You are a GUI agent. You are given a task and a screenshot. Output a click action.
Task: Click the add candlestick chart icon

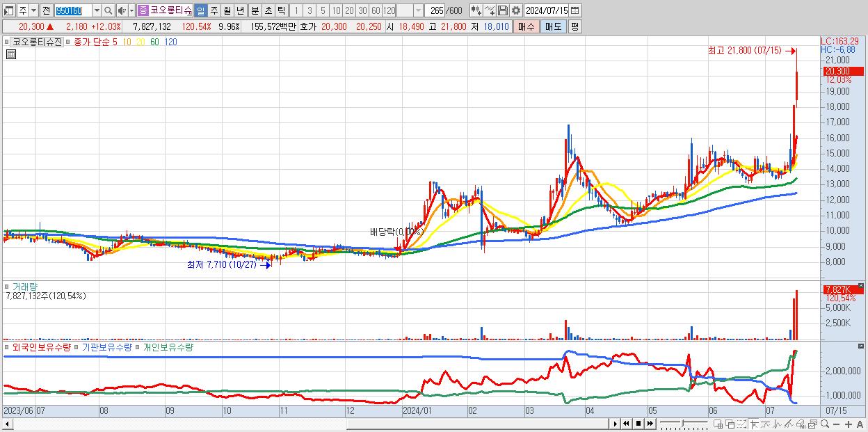tap(476, 10)
